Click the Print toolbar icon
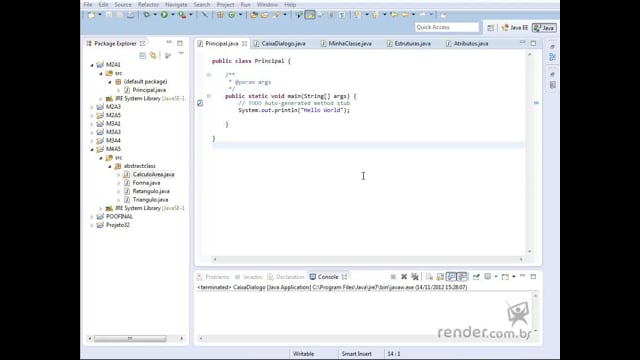640x360 pixels. point(130,15)
